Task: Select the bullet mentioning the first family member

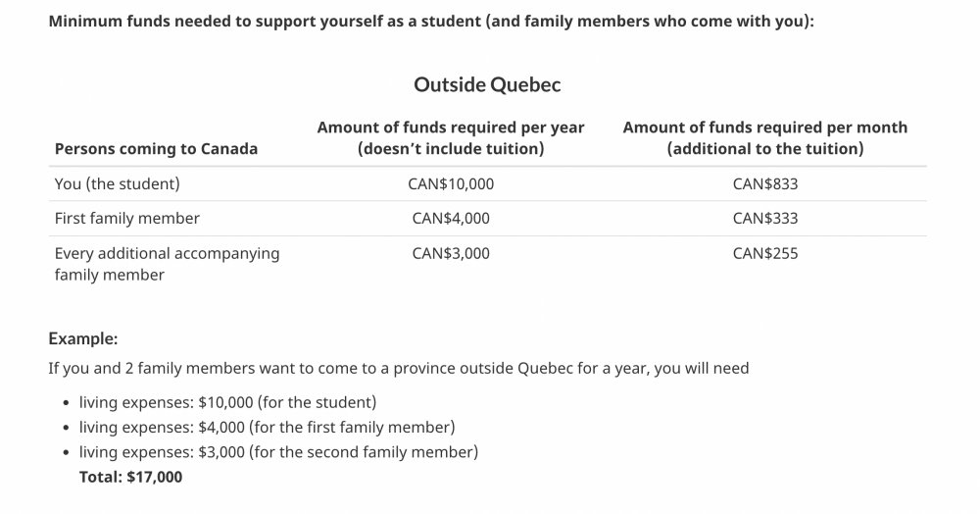Action: pyautogui.click(x=267, y=427)
